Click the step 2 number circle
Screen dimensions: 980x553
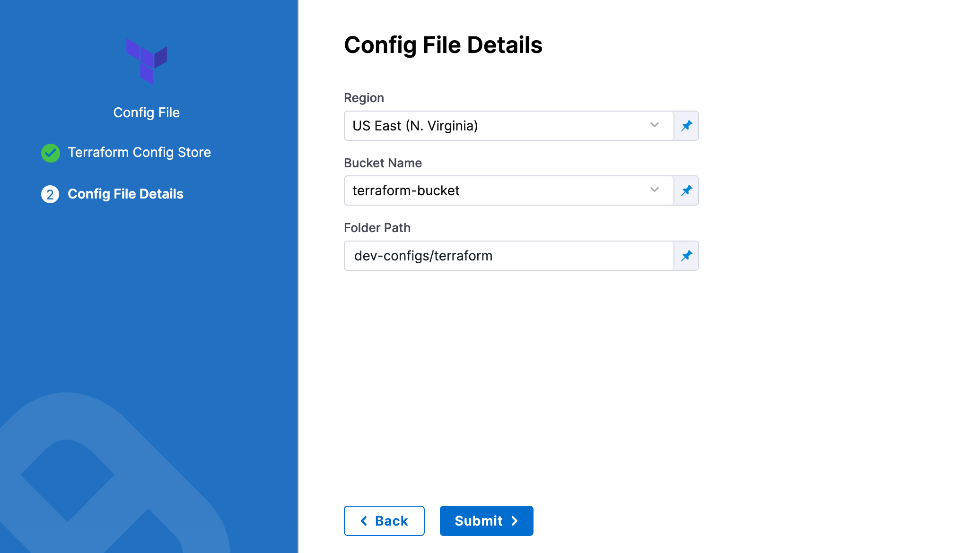click(x=50, y=194)
